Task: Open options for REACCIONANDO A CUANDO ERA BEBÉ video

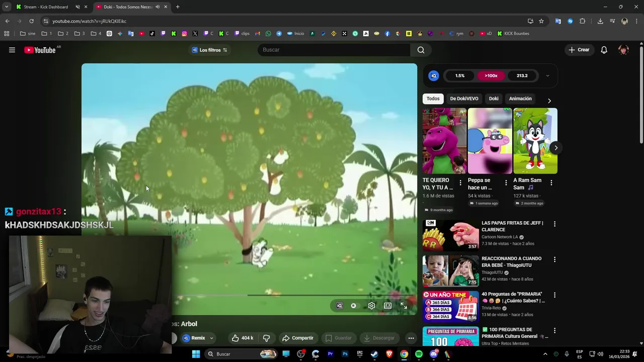Action: click(554, 259)
